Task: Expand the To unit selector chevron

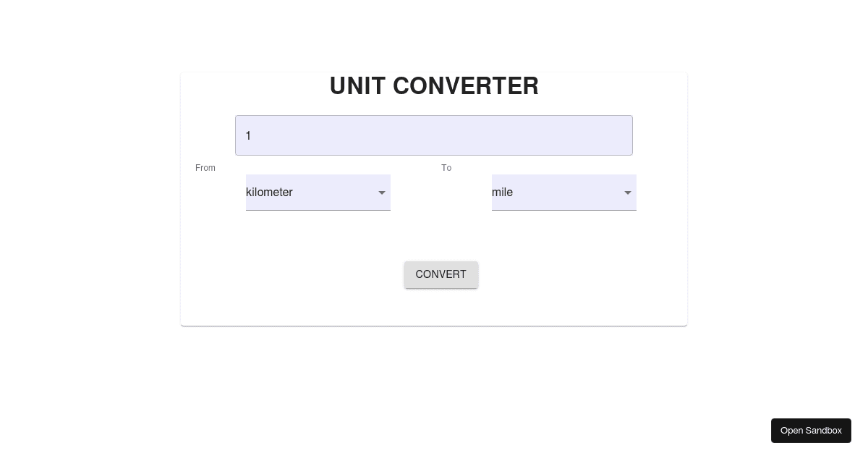Action: 628,193
